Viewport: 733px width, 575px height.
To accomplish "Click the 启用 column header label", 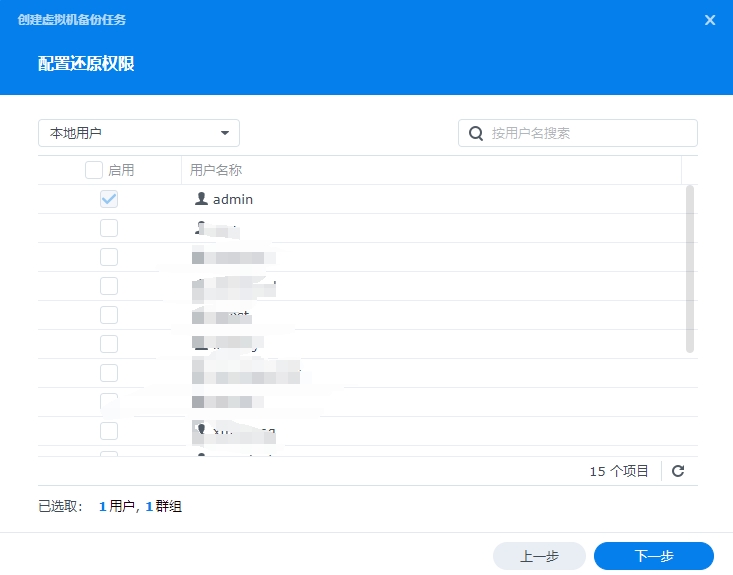I will click(121, 170).
